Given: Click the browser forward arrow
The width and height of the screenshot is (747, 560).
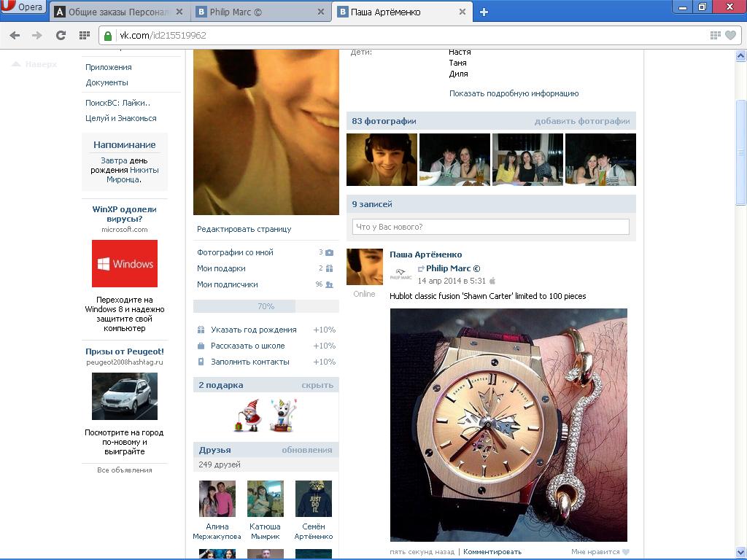Looking at the screenshot, I should (x=36, y=35).
